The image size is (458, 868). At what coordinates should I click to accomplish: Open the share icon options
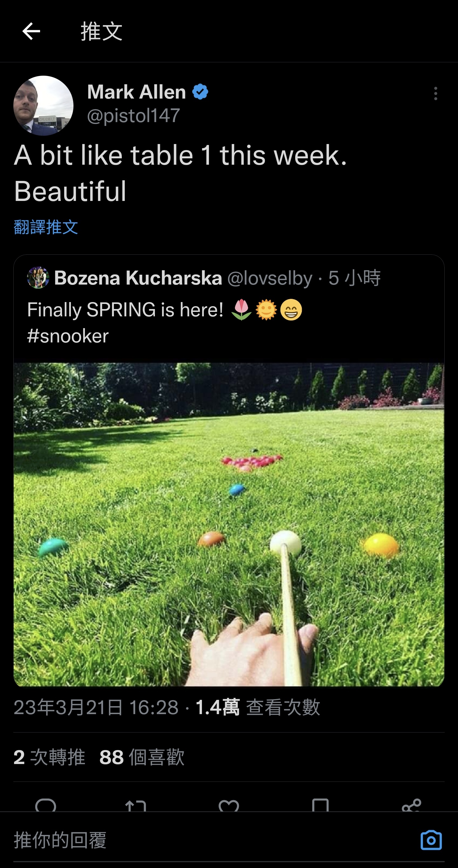(x=412, y=805)
